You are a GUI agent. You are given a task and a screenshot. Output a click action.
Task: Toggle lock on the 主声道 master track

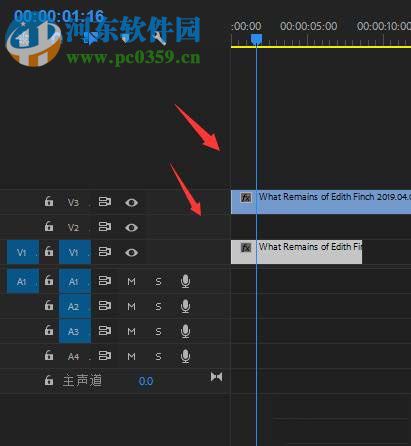tap(49, 380)
